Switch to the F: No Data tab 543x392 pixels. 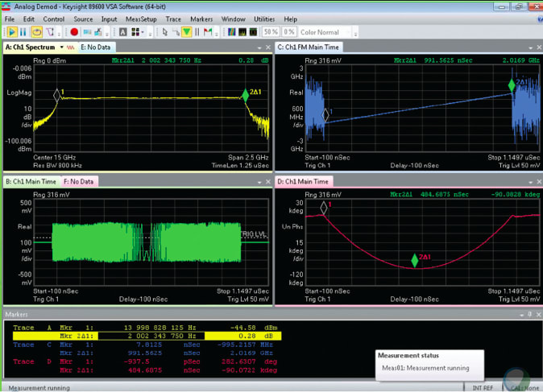79,181
